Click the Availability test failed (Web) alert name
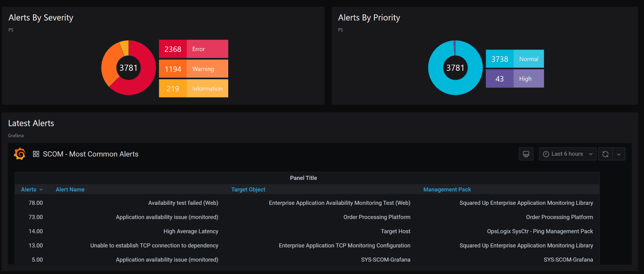 [183, 203]
